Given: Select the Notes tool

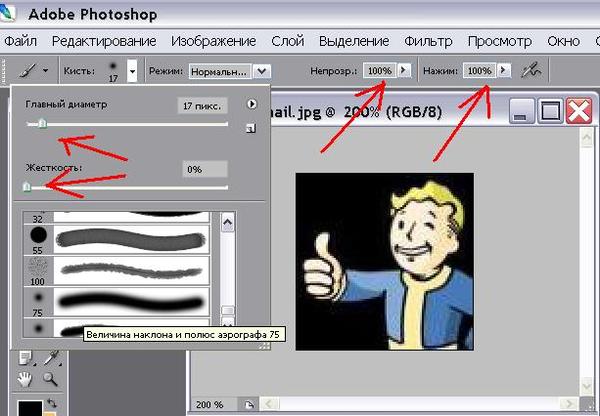Looking at the screenshot, I should [27, 357].
